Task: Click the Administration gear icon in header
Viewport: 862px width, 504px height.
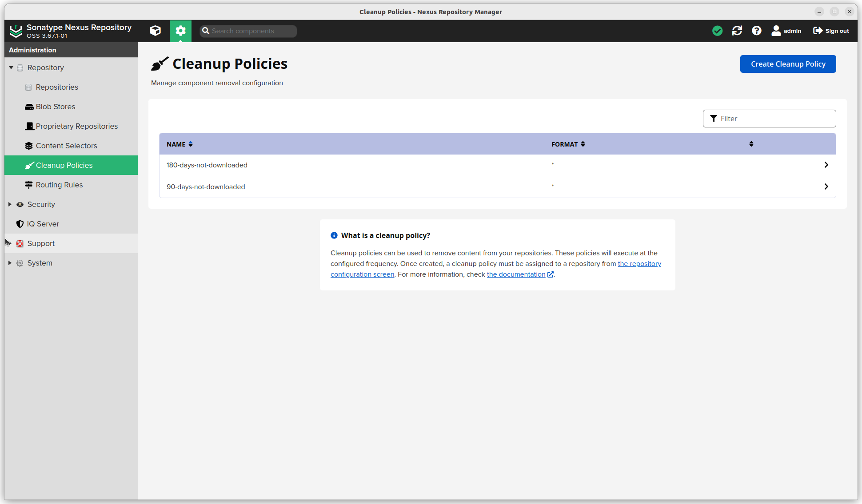Action: pos(180,31)
